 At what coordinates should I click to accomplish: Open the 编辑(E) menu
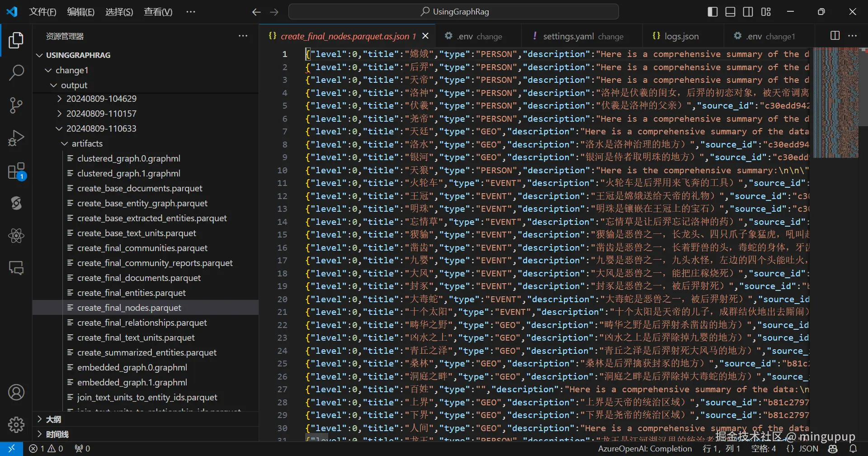[81, 12]
